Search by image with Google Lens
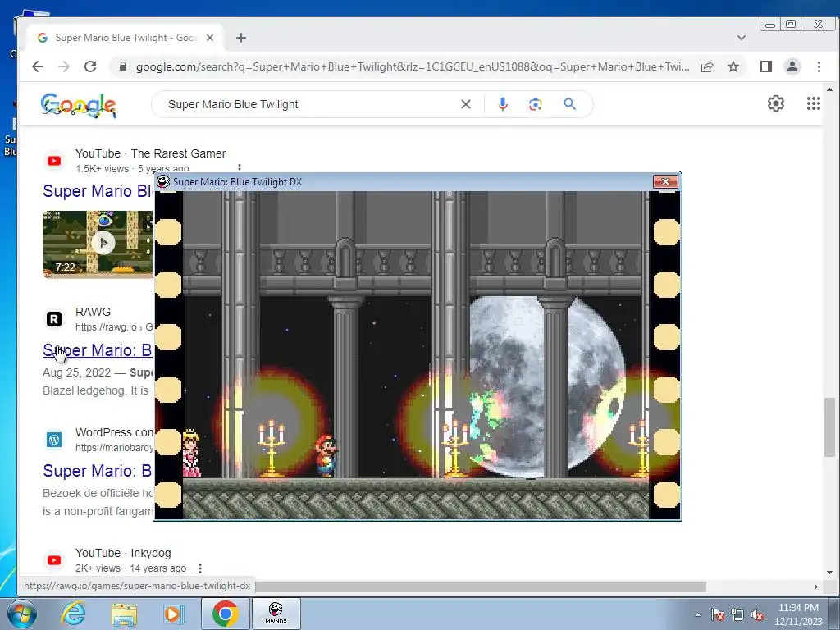 click(x=535, y=104)
